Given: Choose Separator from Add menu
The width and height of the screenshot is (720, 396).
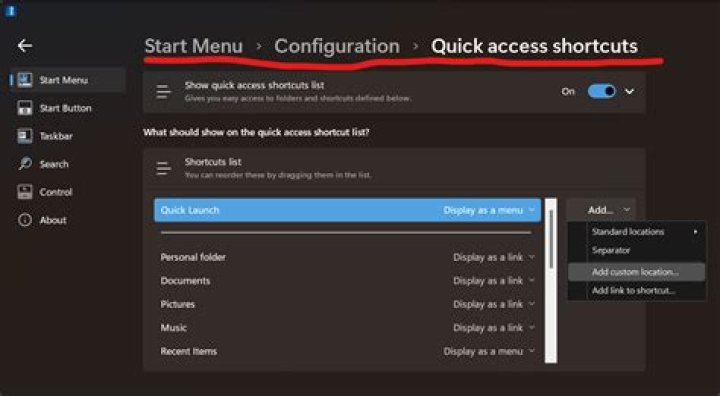Looking at the screenshot, I should click(x=637, y=250).
